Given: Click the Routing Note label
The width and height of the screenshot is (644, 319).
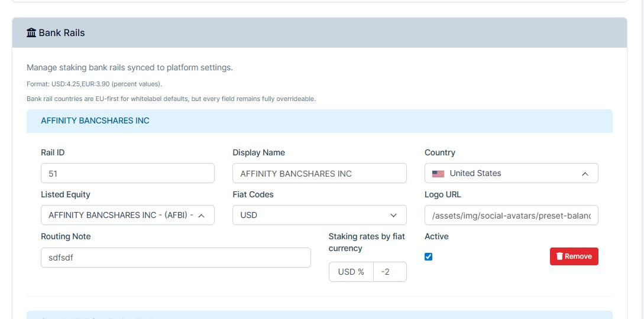Looking at the screenshot, I should (x=66, y=236).
